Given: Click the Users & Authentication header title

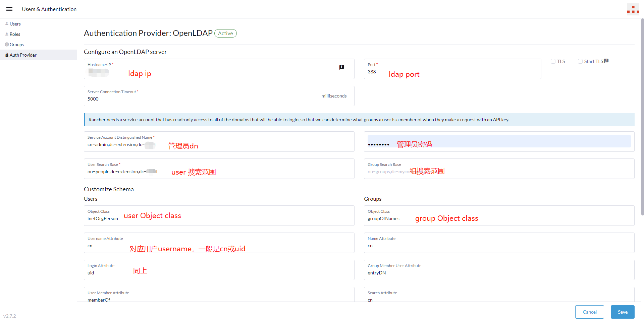Looking at the screenshot, I should (49, 9).
